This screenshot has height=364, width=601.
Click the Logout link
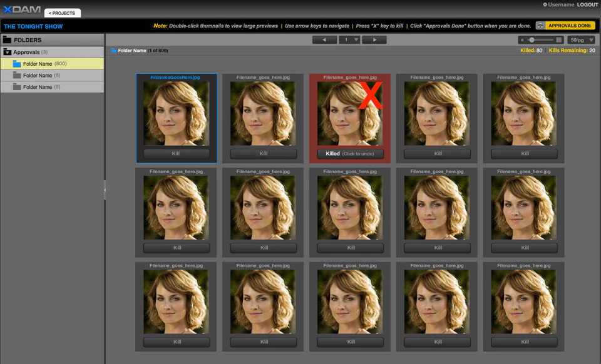[x=588, y=4]
